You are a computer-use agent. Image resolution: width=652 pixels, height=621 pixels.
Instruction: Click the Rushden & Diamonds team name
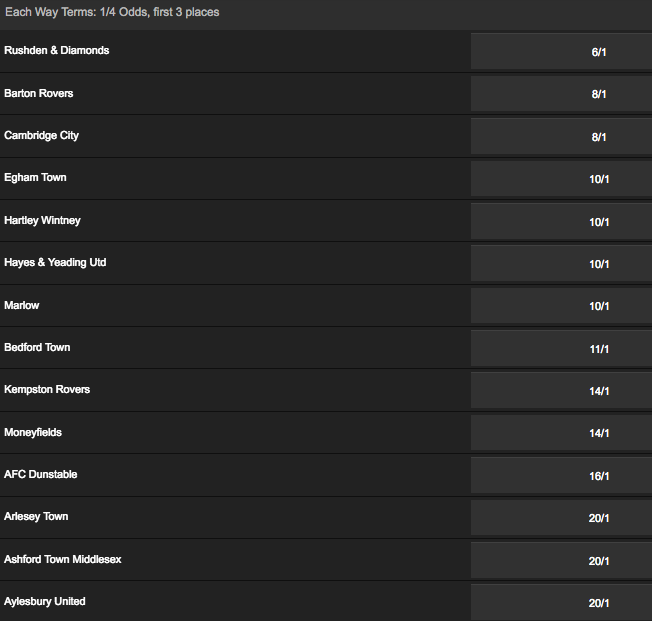[x=57, y=50]
